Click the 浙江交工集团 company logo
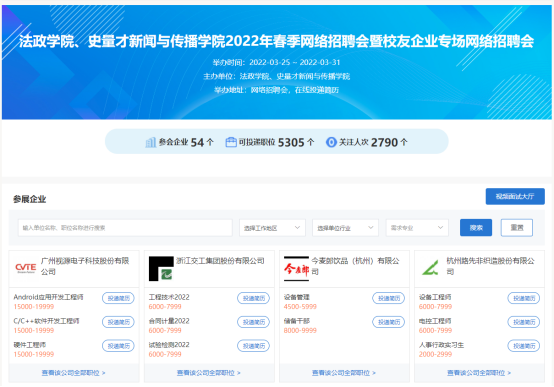 pyautogui.click(x=161, y=269)
